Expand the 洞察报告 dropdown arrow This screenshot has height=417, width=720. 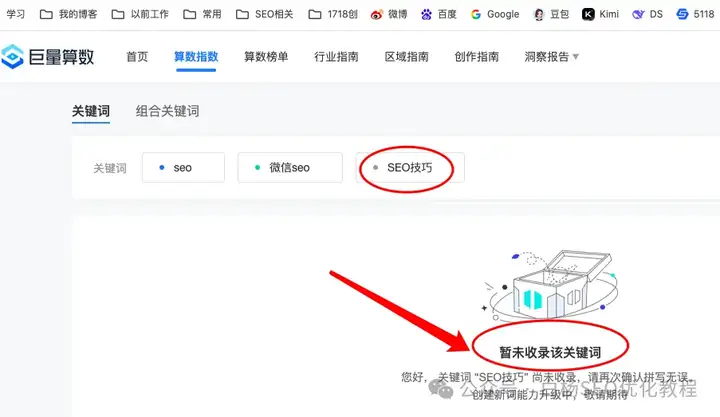click(576, 57)
